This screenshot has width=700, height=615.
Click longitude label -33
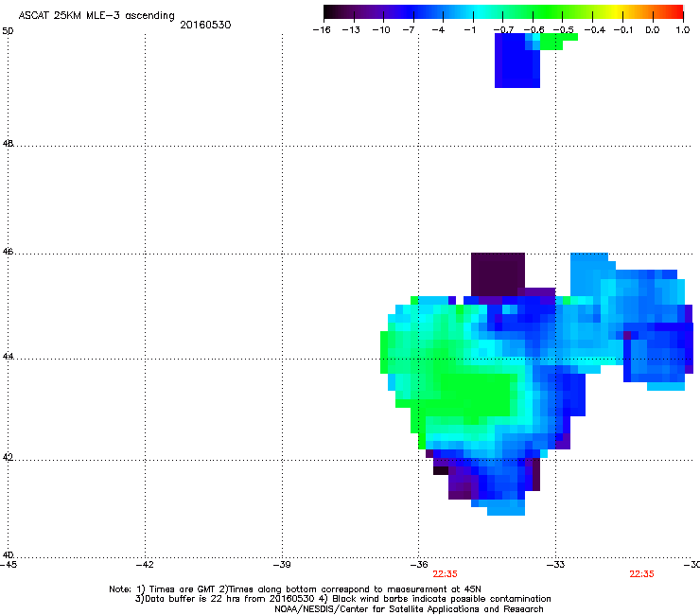[556, 565]
